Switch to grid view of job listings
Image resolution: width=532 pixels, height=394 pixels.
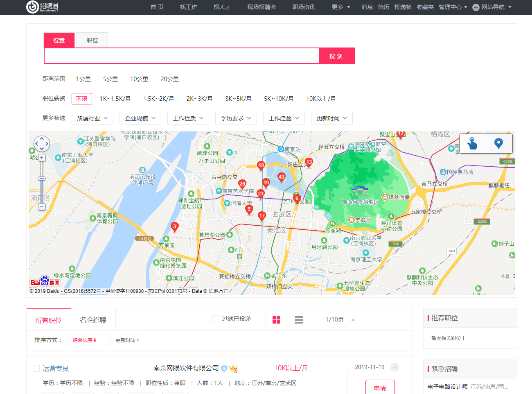[276, 320]
